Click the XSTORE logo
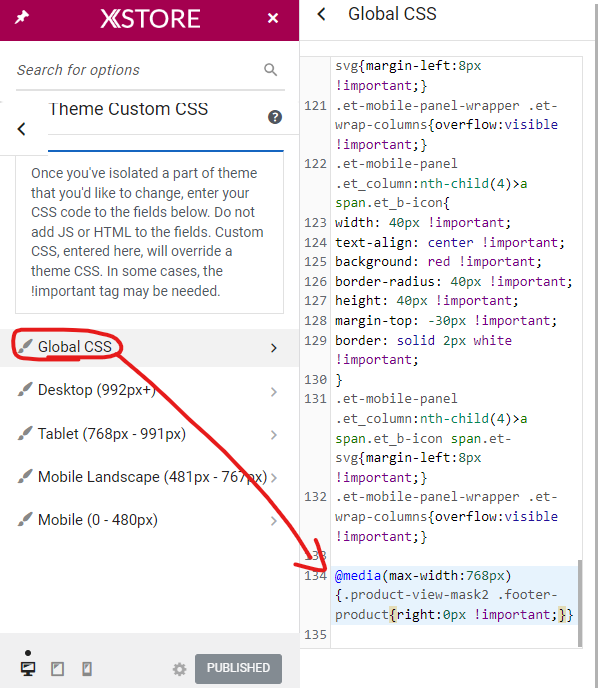The height and width of the screenshot is (688, 598). pos(150,18)
